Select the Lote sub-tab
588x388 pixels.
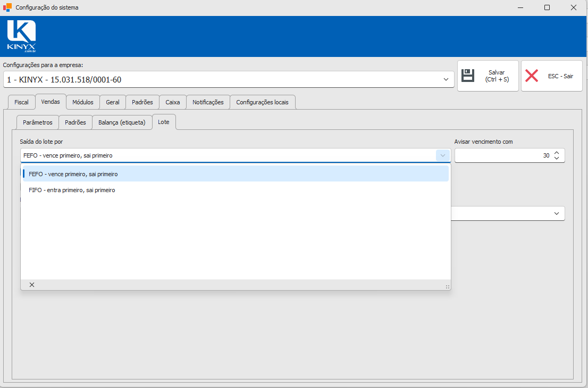pos(164,122)
